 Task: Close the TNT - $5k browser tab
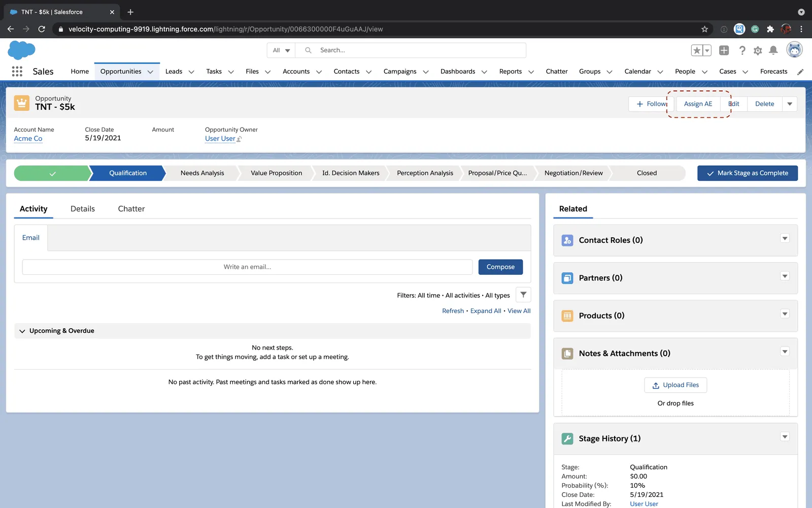pyautogui.click(x=112, y=12)
